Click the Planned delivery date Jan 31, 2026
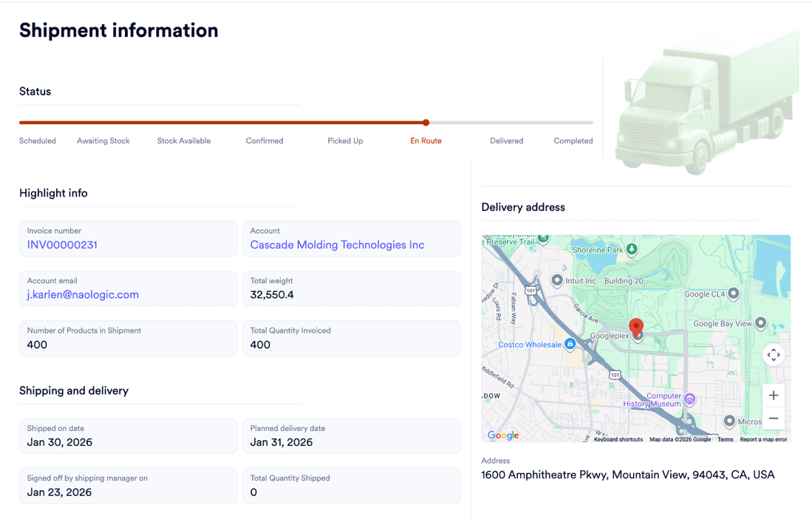 pos(282,442)
